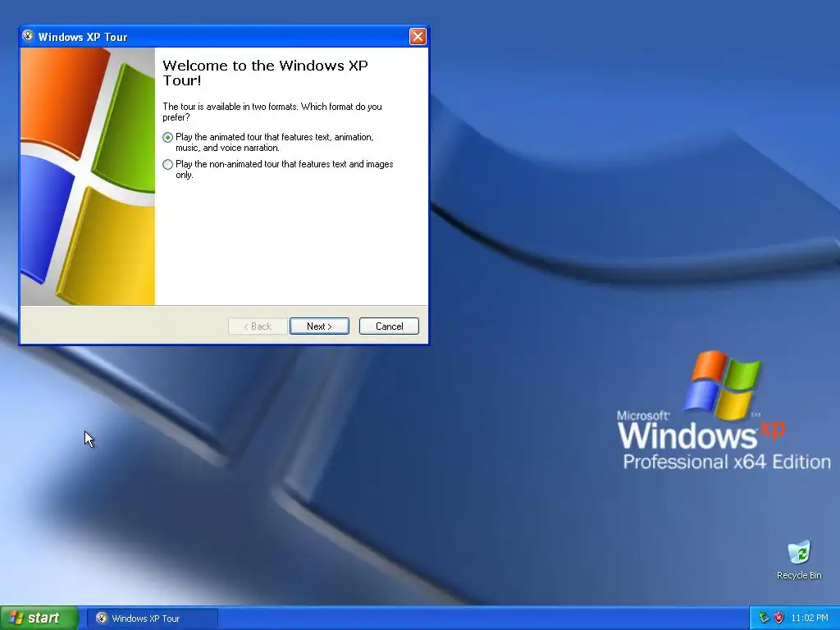Click the network connection tray icon
This screenshot has height=630, width=840.
[764, 619]
